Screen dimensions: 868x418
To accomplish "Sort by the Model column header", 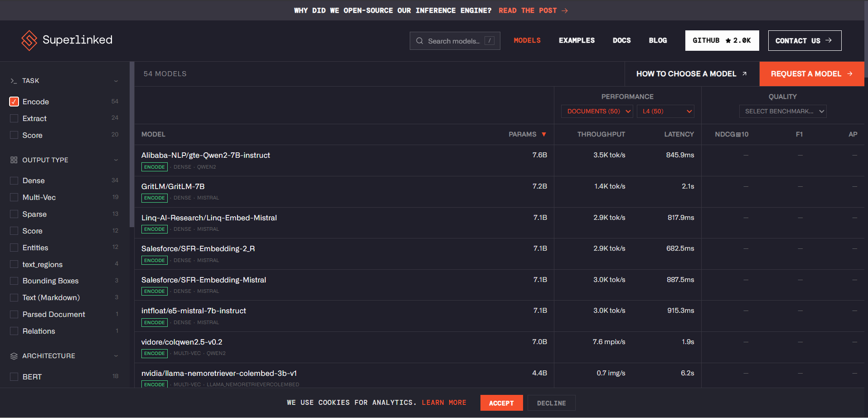I will tap(153, 134).
